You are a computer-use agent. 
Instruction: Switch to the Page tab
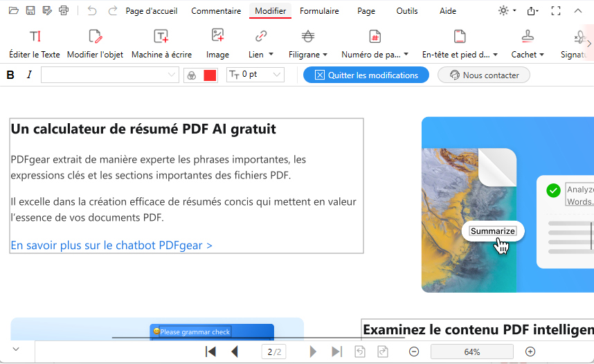point(366,11)
